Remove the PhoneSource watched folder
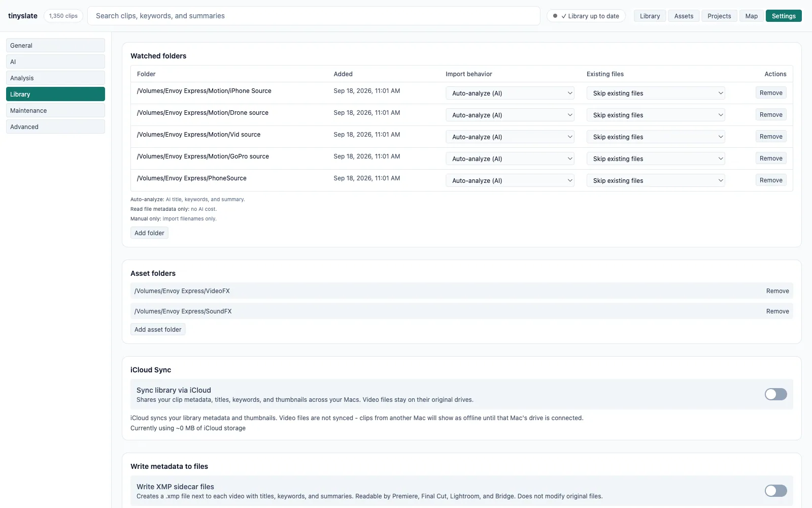The image size is (812, 508). 771,180
